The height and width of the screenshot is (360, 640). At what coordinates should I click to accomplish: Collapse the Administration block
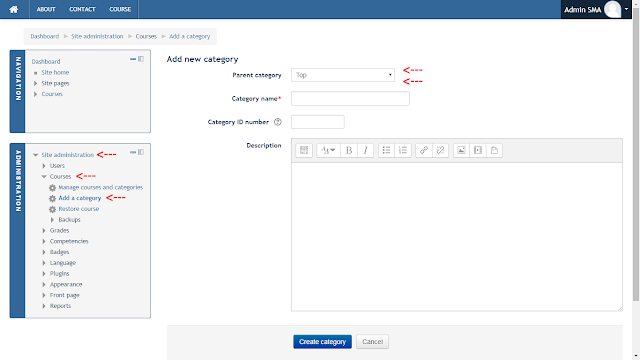[x=133, y=152]
